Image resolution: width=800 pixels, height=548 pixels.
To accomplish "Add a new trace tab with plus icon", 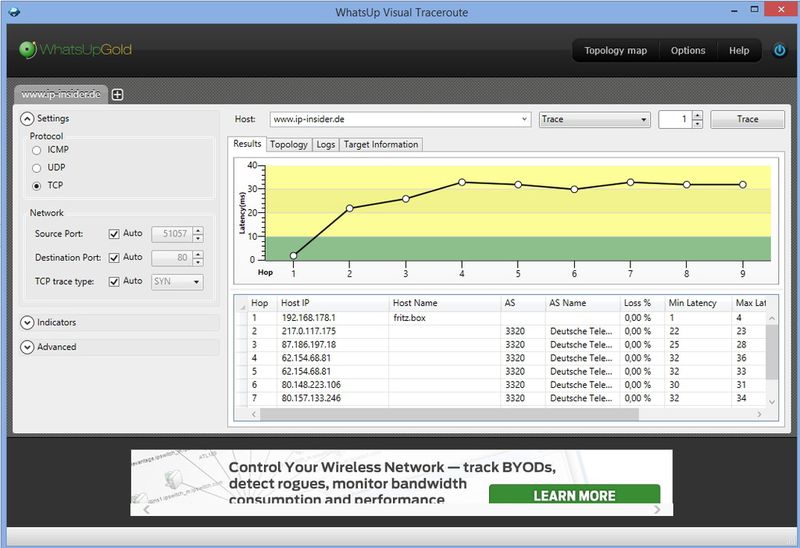I will pos(117,94).
